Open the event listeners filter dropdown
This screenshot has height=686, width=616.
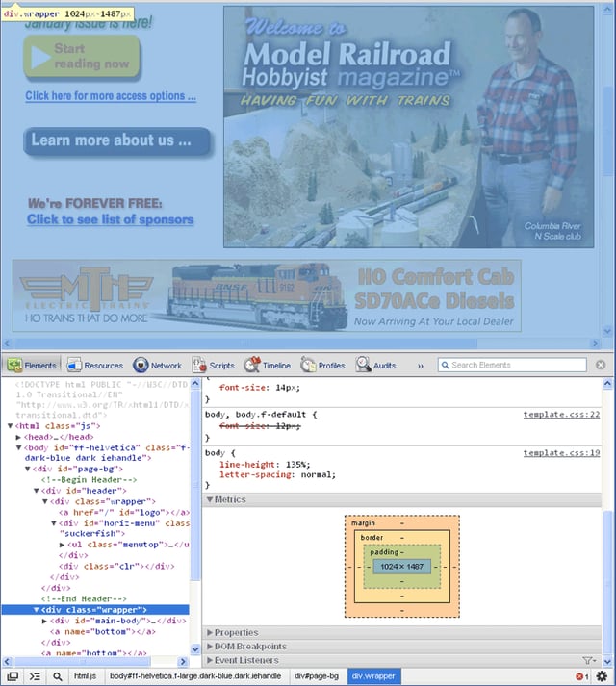pyautogui.click(x=590, y=660)
